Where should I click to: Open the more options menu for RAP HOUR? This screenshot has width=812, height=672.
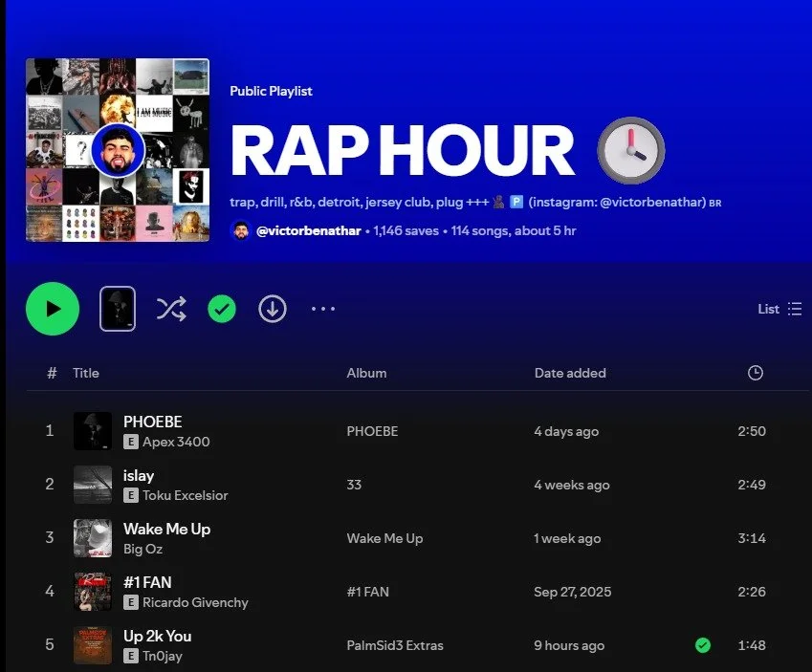tap(322, 309)
